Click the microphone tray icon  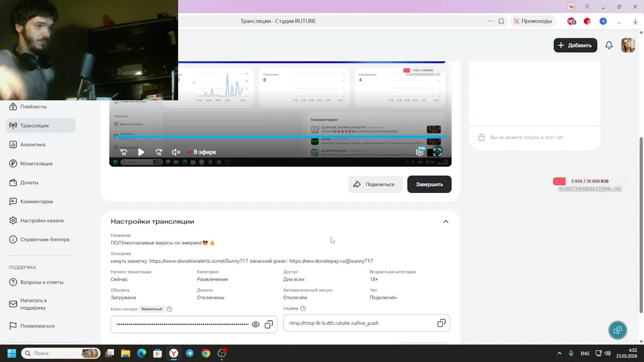pyautogui.click(x=571, y=353)
